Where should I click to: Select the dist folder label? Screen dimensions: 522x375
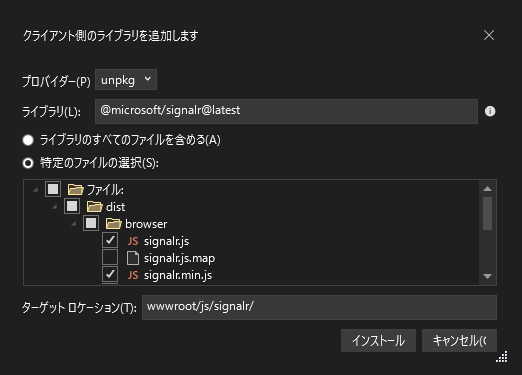tap(115, 207)
